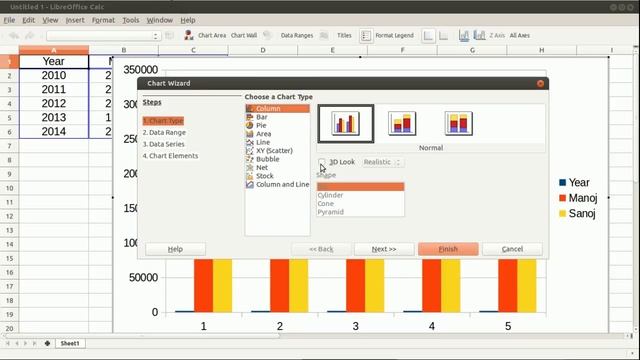
Task: Click cell containing 2014
Action: point(53,131)
